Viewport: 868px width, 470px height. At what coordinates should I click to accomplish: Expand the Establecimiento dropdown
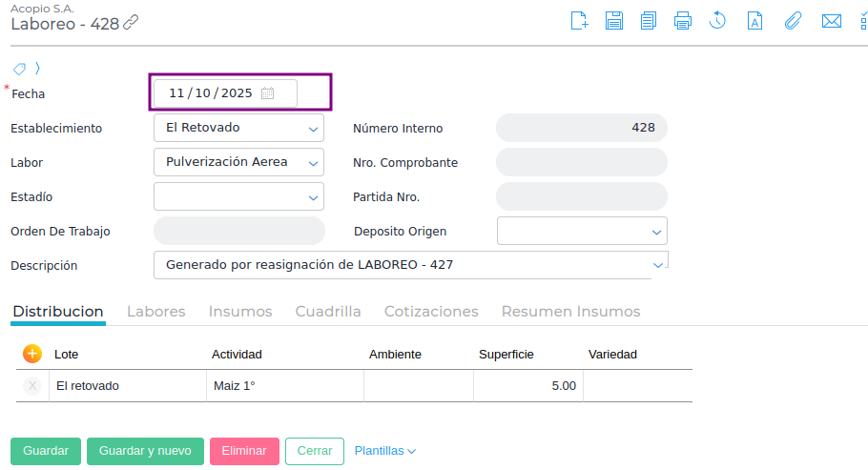click(313, 129)
